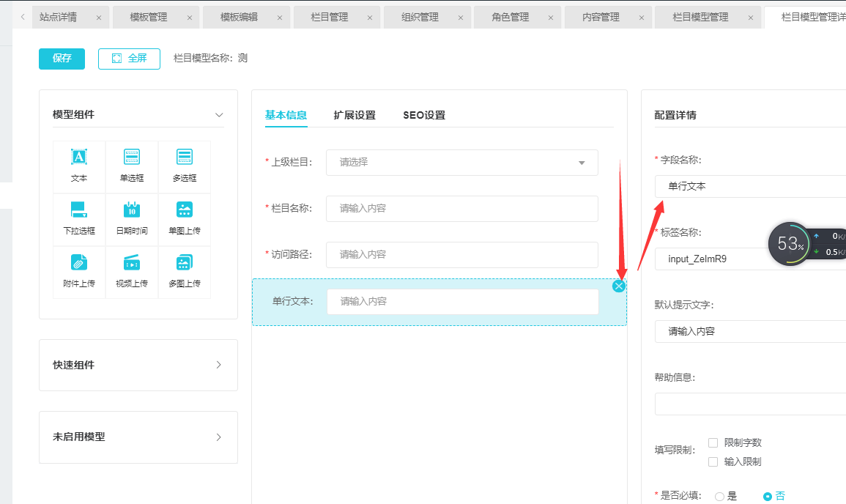Tick the 输入限制 checkbox

[x=713, y=462]
